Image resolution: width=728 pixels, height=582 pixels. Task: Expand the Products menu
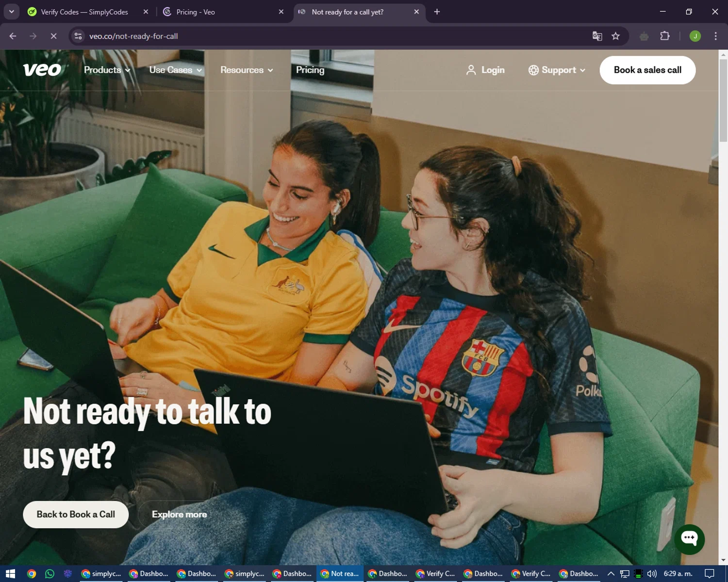[107, 70]
